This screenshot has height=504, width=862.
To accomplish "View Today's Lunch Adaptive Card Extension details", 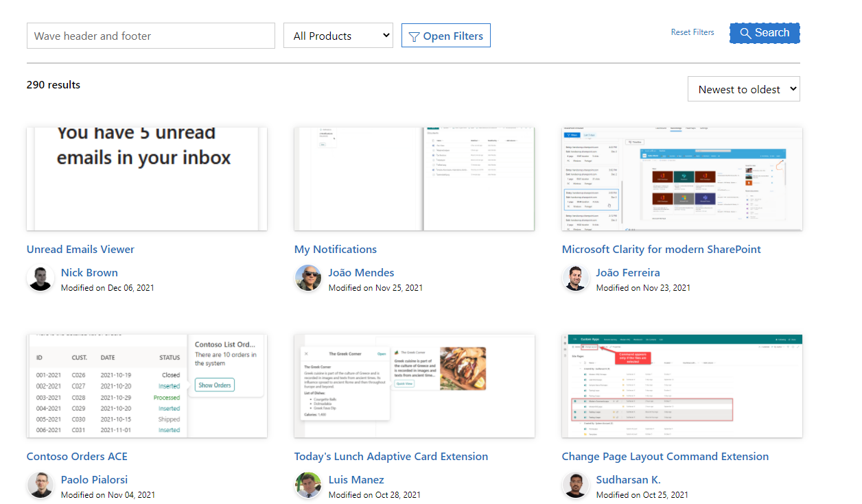I will click(x=391, y=456).
